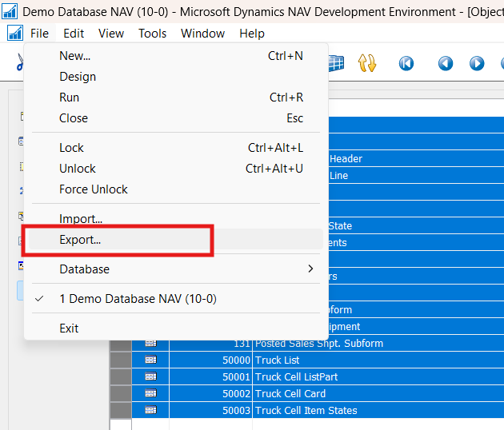The height and width of the screenshot is (430, 504).
Task: Click Exit in the File menu
Action: (x=70, y=328)
